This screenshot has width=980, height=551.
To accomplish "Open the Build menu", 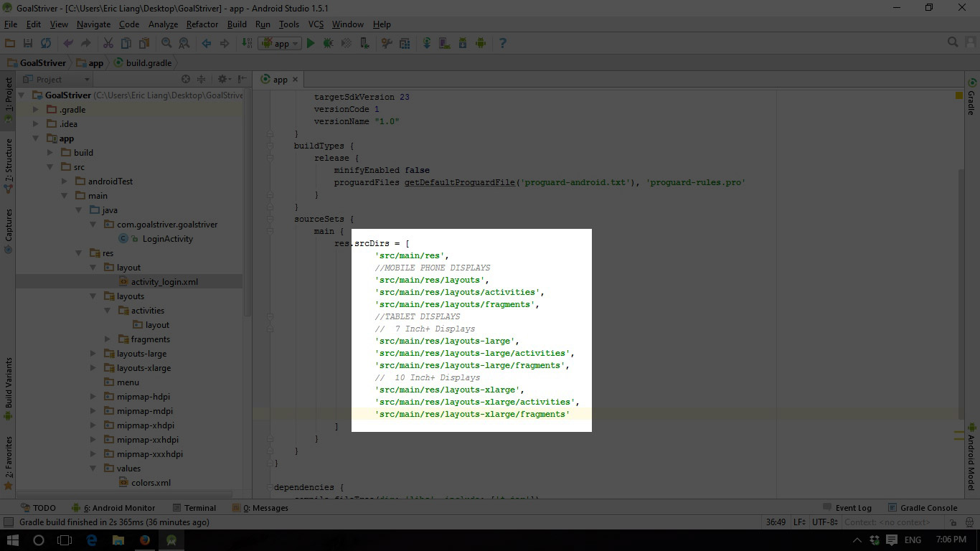I will point(237,24).
